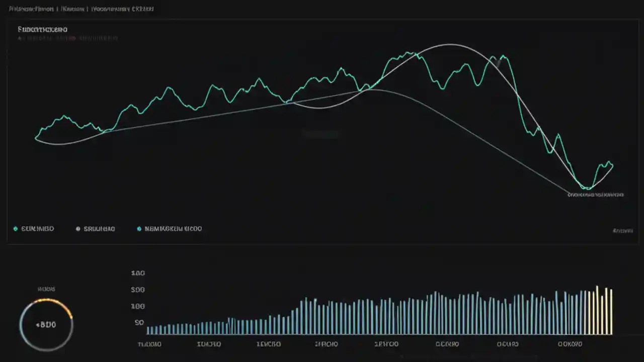644x362 pixels.
Task: Open the last breadcrumb path segment
Action: click(x=122, y=9)
